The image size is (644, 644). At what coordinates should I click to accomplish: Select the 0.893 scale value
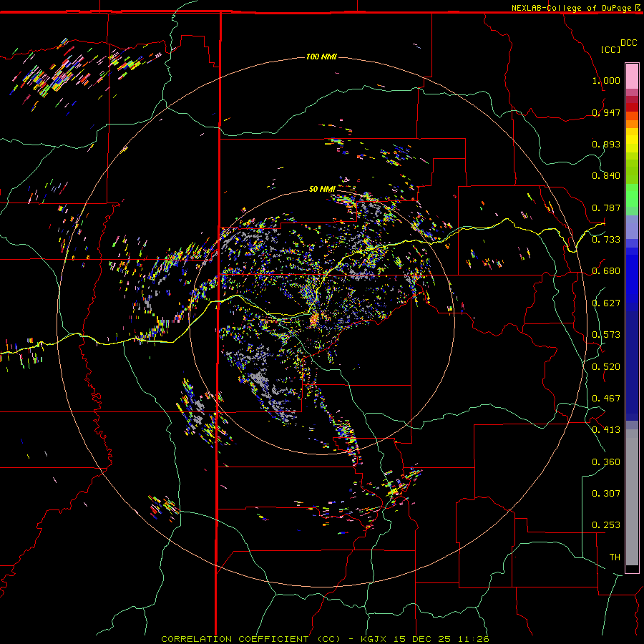click(x=606, y=144)
